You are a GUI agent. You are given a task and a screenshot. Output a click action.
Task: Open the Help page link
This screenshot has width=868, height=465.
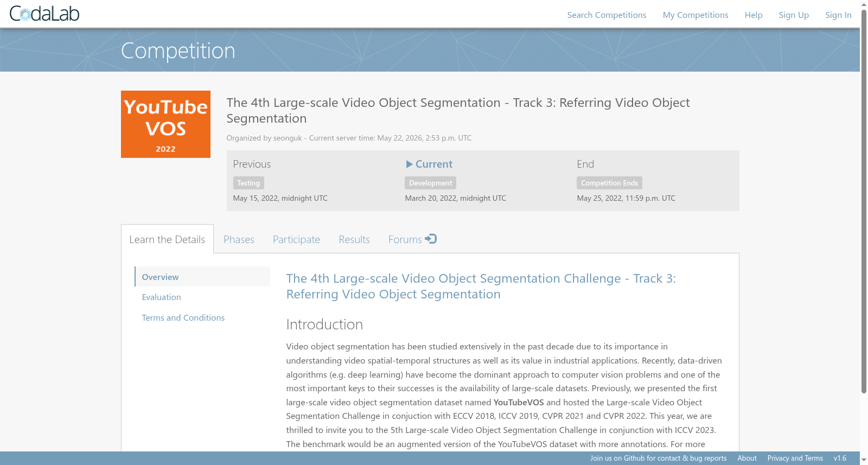point(754,15)
